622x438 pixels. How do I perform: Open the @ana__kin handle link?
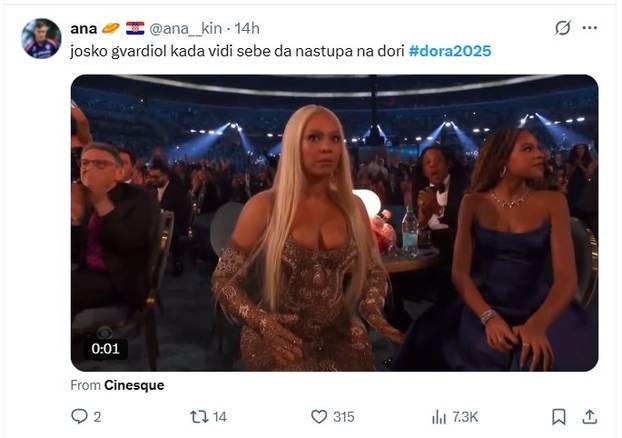click(189, 28)
